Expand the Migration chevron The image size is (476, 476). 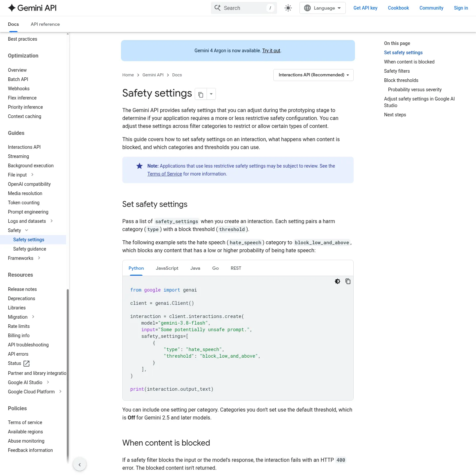[33, 317]
